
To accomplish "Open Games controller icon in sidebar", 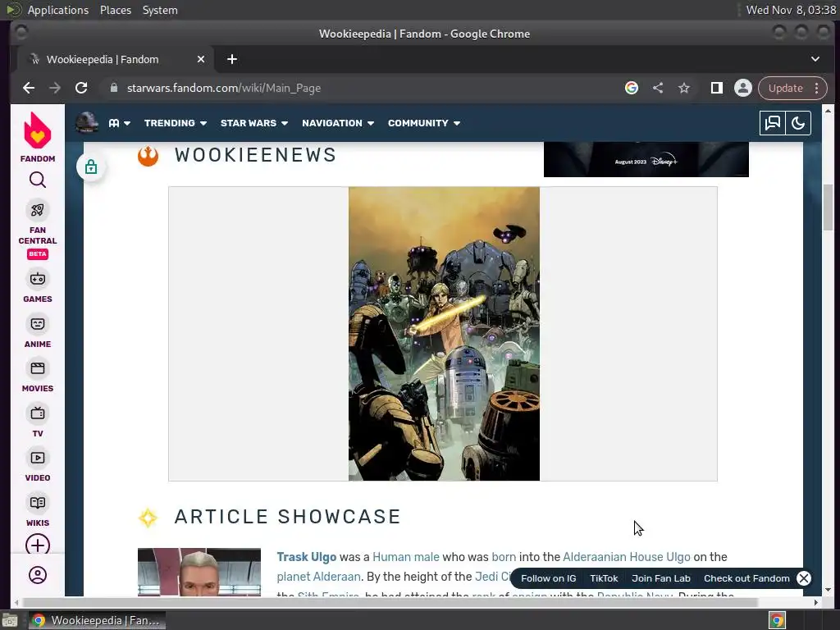I will 38,279.
